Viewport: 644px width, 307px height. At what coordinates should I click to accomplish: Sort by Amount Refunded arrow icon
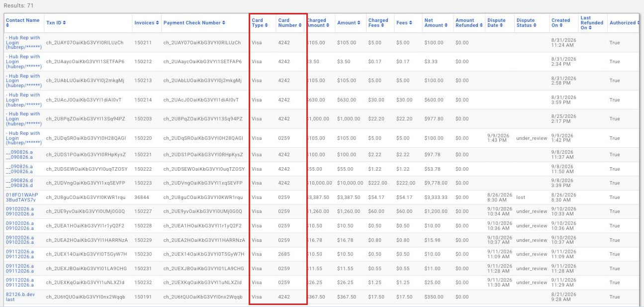click(482, 25)
